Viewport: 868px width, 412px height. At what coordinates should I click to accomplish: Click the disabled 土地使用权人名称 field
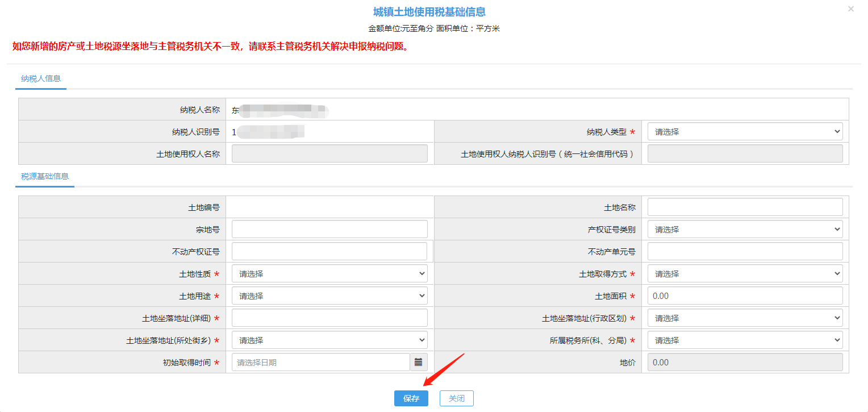(329, 153)
